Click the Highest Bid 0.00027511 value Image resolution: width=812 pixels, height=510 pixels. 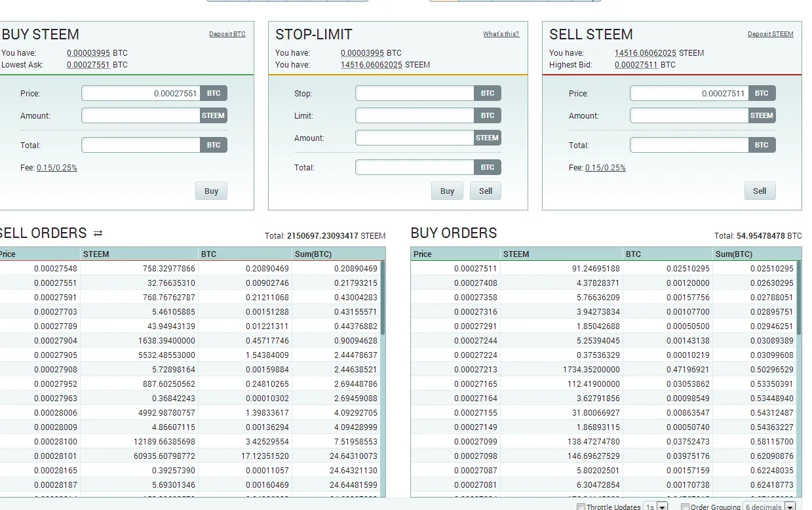coord(636,65)
